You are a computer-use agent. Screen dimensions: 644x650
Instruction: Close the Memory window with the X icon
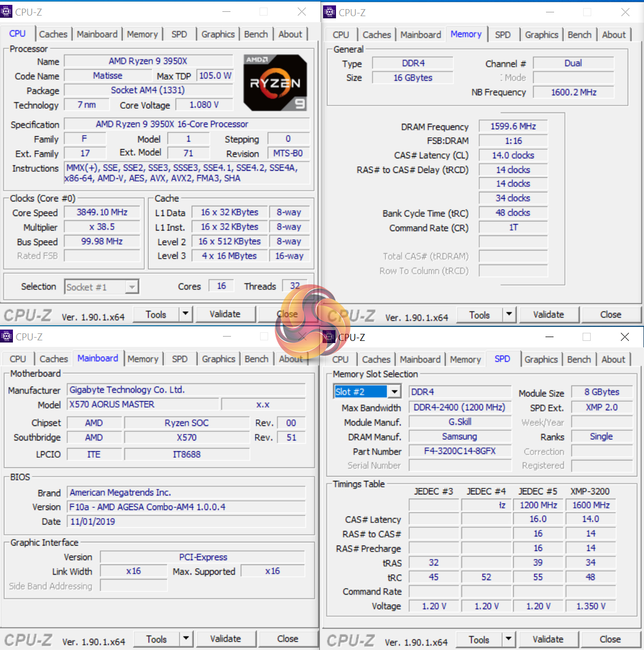click(x=625, y=12)
